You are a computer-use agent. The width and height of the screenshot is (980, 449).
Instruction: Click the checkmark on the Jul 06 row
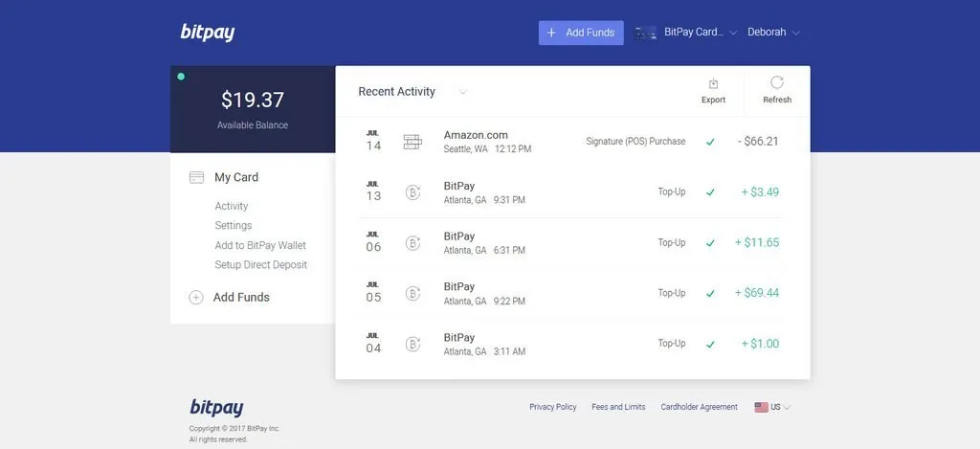coord(710,242)
